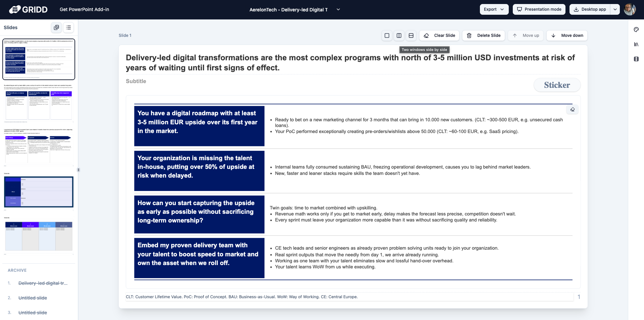Expand the Desktop app dropdown arrow
Viewport: 644px width, 320px height.
615,9
